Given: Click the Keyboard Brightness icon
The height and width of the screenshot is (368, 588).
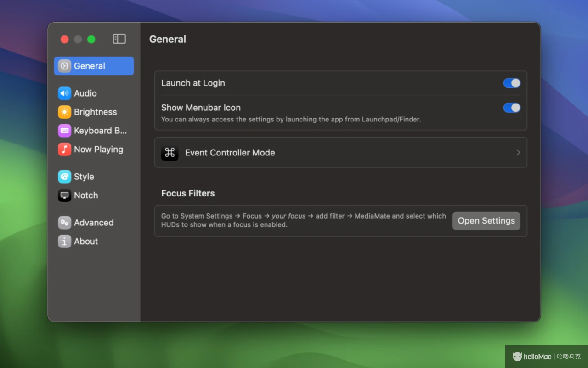Looking at the screenshot, I should pyautogui.click(x=64, y=131).
